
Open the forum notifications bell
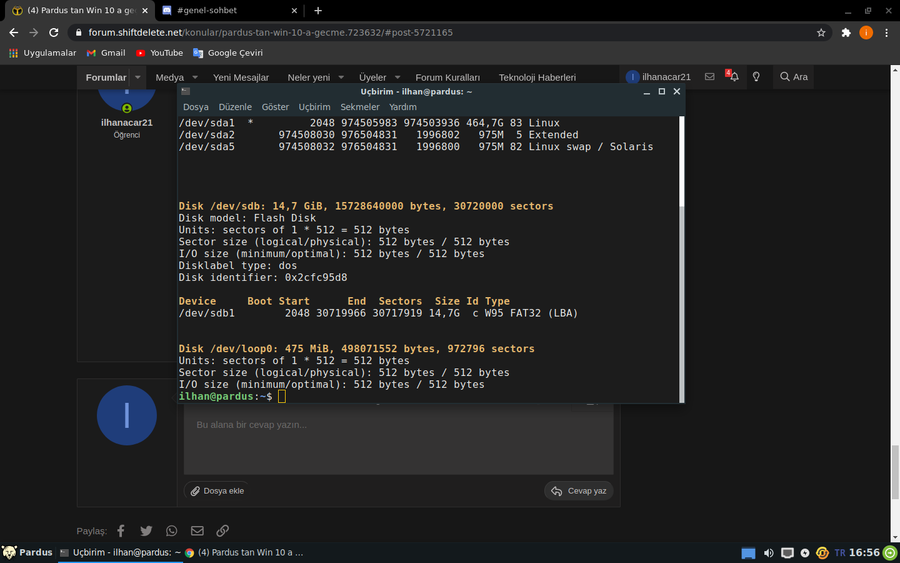coord(734,77)
